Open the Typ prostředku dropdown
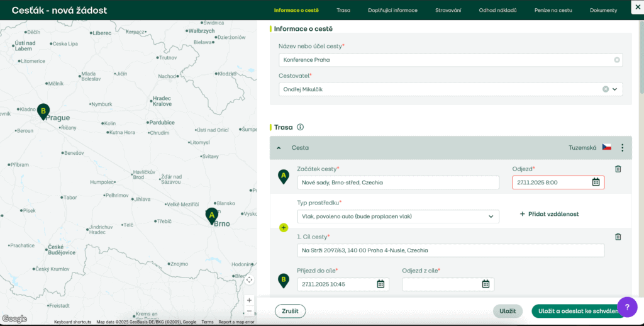 [491, 216]
